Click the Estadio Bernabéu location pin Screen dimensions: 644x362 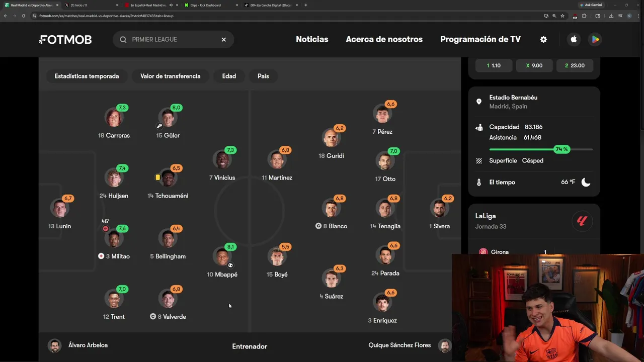(479, 102)
